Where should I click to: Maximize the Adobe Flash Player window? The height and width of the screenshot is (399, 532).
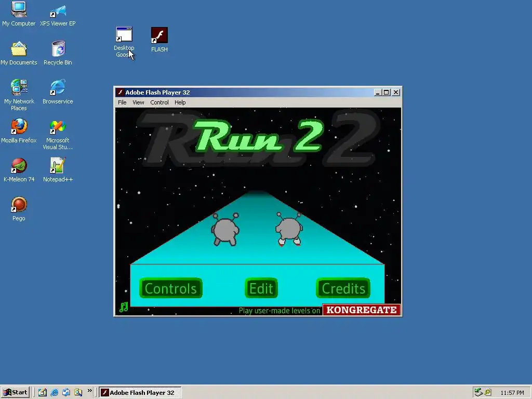387,92
